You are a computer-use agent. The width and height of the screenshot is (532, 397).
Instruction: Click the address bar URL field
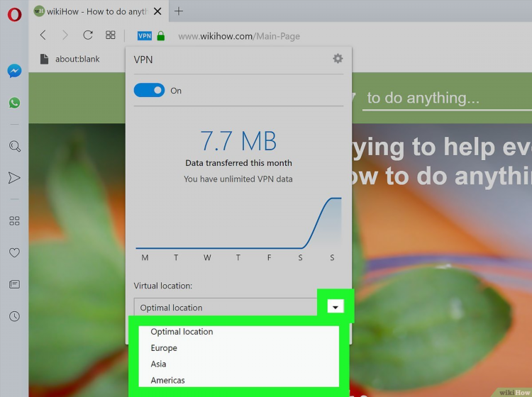[x=239, y=36]
